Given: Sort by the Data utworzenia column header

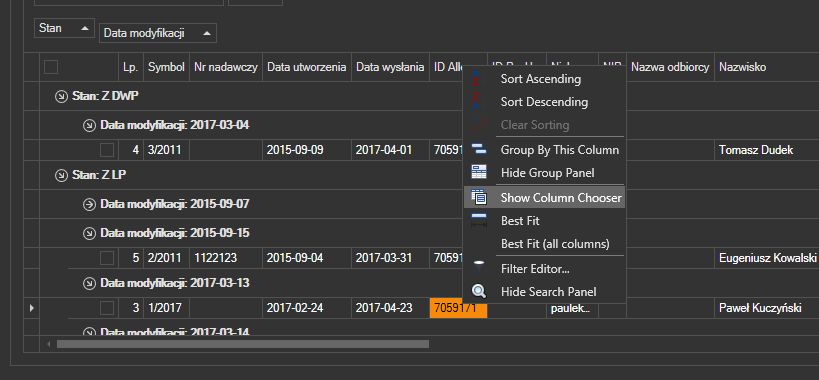Looking at the screenshot, I should tap(307, 67).
